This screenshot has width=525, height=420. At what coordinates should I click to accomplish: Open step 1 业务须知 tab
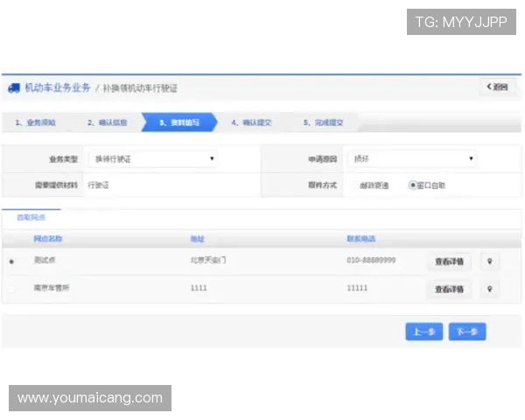(35, 122)
